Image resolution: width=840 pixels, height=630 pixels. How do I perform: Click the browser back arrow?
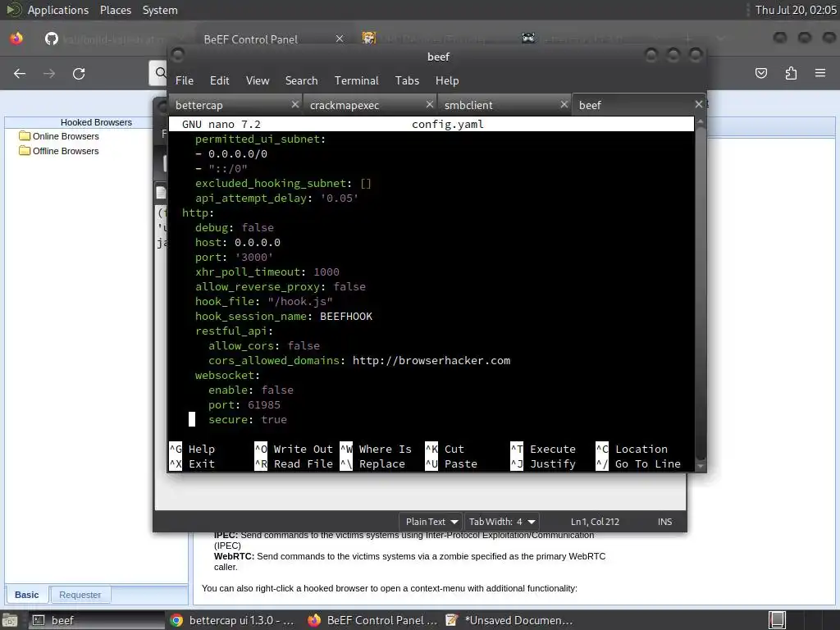pyautogui.click(x=20, y=73)
